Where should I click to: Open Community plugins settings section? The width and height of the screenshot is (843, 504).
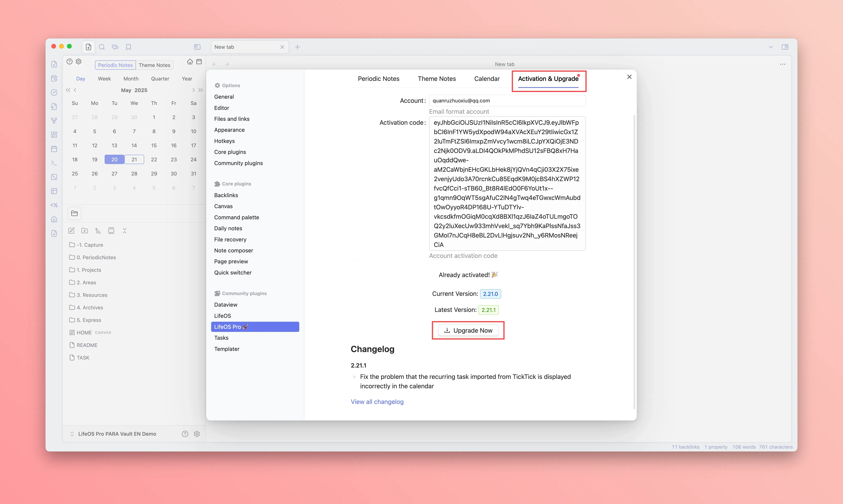(238, 163)
